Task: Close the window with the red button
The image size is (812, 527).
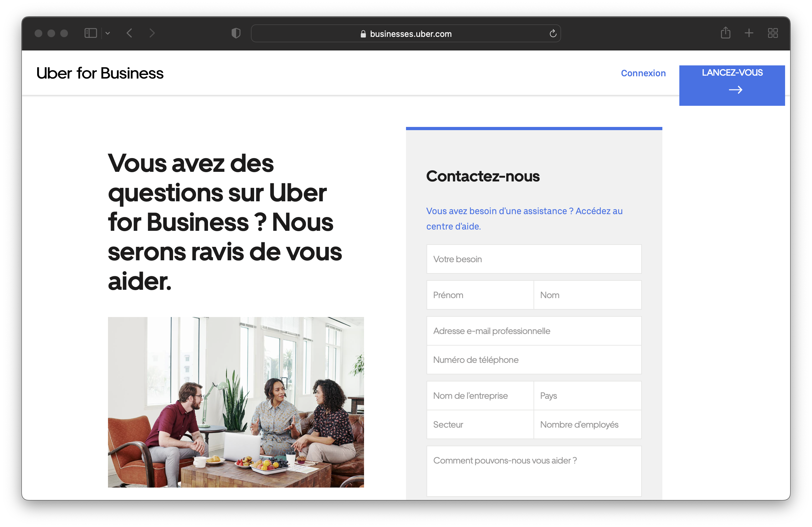Action: 38,33
